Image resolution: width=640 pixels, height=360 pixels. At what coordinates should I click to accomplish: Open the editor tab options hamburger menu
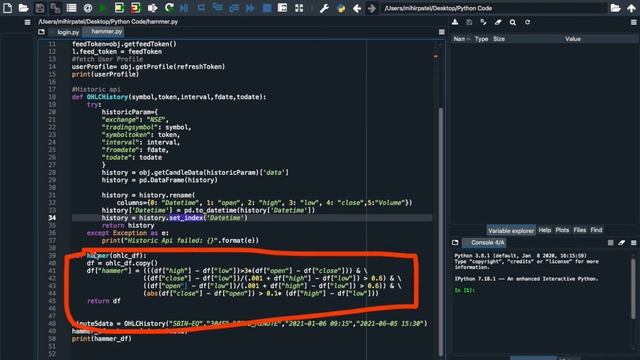point(442,32)
